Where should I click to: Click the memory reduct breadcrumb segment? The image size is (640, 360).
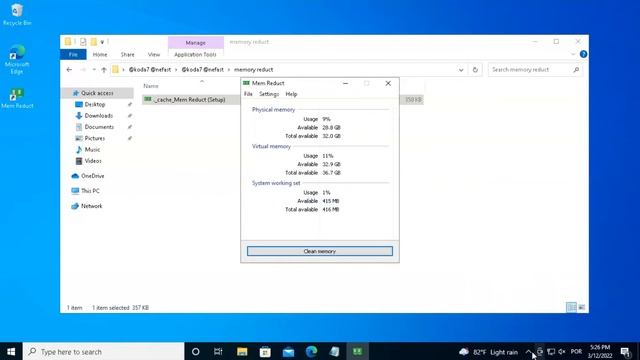pos(253,70)
